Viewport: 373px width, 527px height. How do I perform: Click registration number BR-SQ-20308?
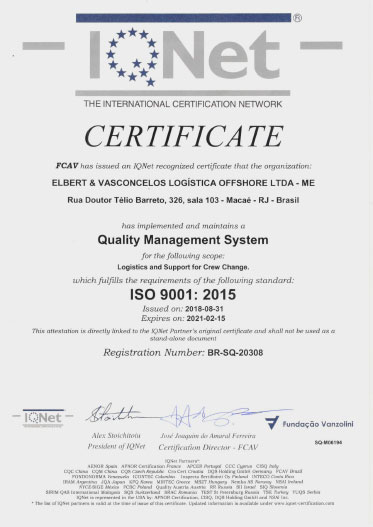[x=235, y=353]
